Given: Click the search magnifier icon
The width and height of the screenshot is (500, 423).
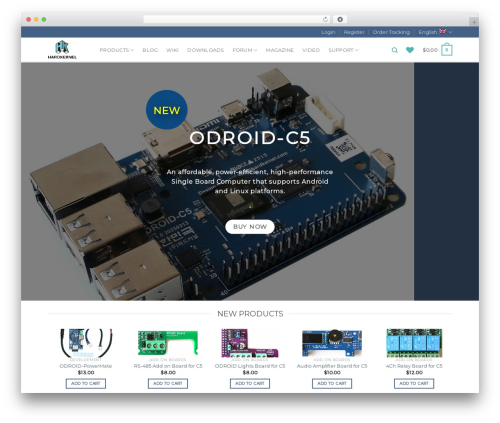Looking at the screenshot, I should [395, 50].
